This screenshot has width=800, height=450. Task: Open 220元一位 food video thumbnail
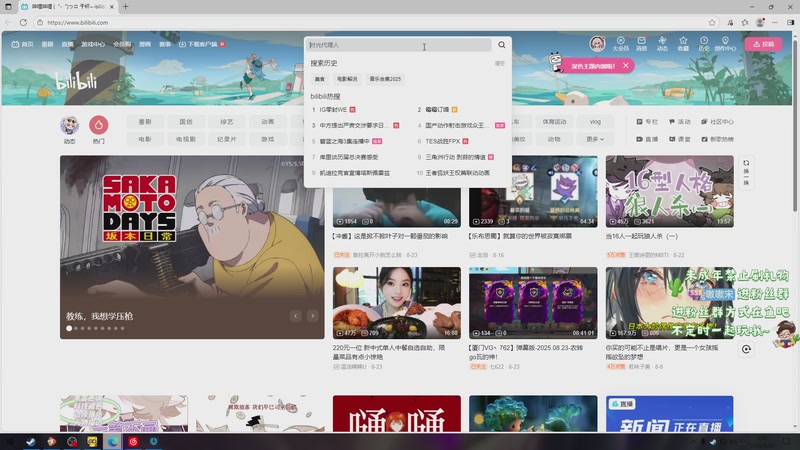coord(396,303)
